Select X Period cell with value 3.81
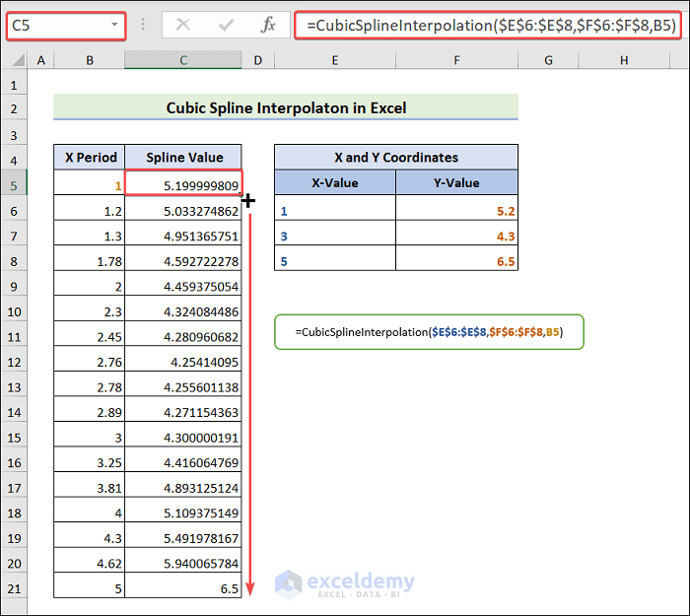 tap(90, 485)
